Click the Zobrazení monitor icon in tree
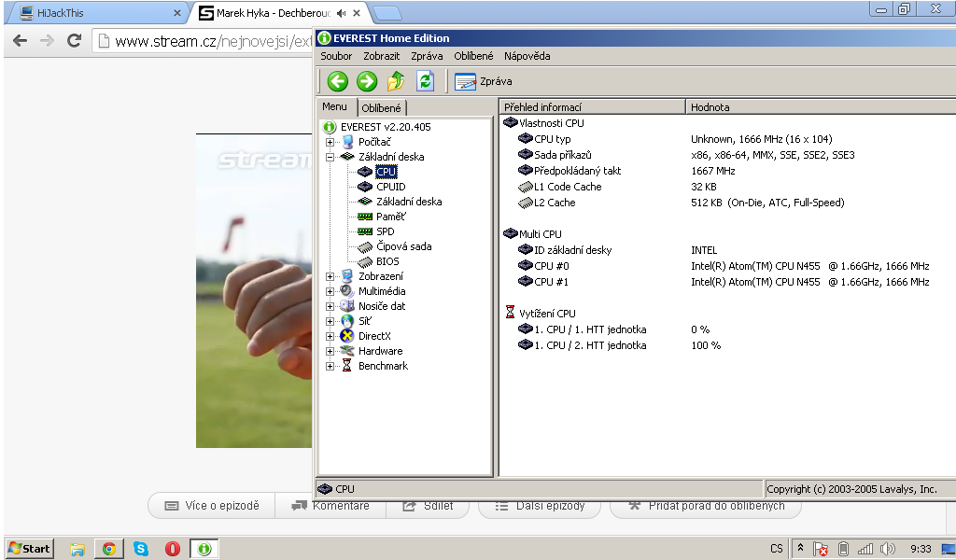 (347, 276)
